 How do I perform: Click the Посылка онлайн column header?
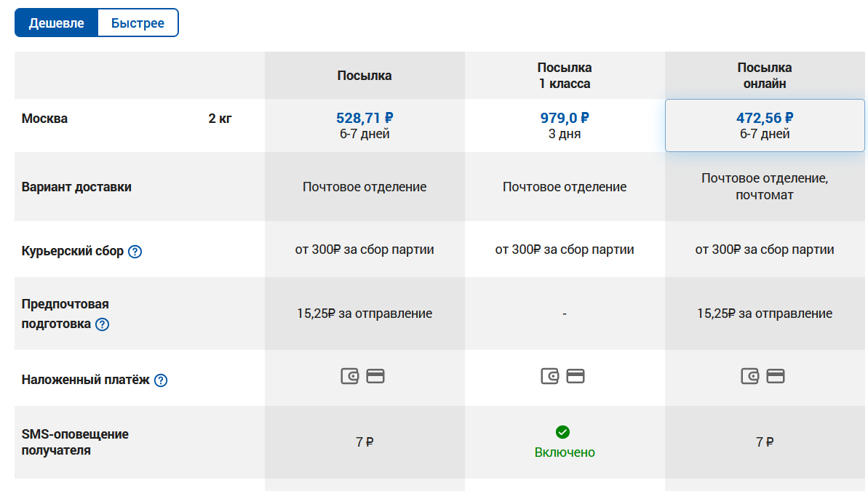tap(765, 76)
